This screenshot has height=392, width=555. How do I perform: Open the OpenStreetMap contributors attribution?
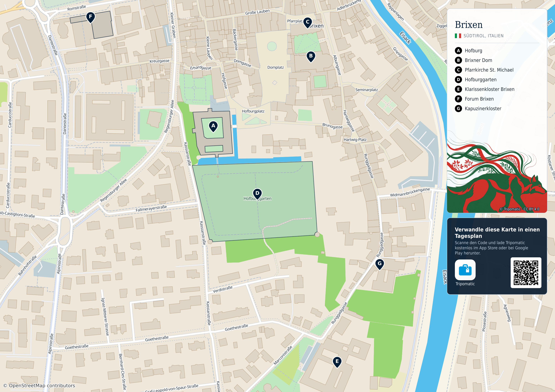[39, 385]
